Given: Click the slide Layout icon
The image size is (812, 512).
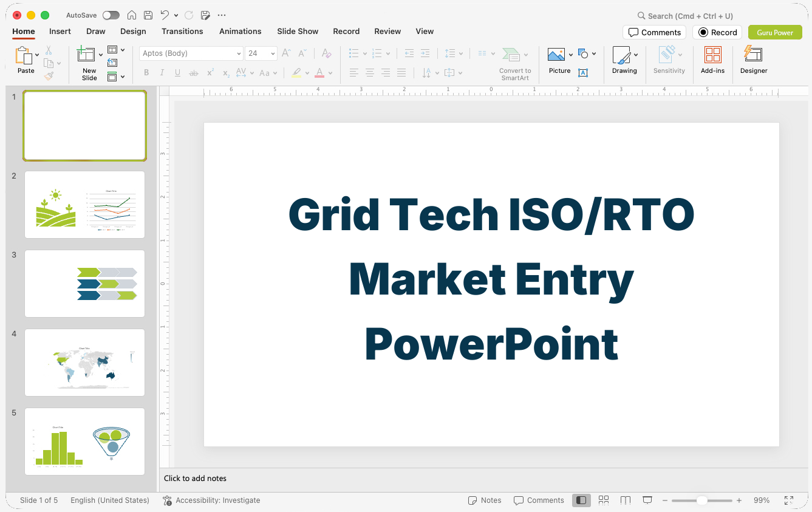Looking at the screenshot, I should (112, 50).
